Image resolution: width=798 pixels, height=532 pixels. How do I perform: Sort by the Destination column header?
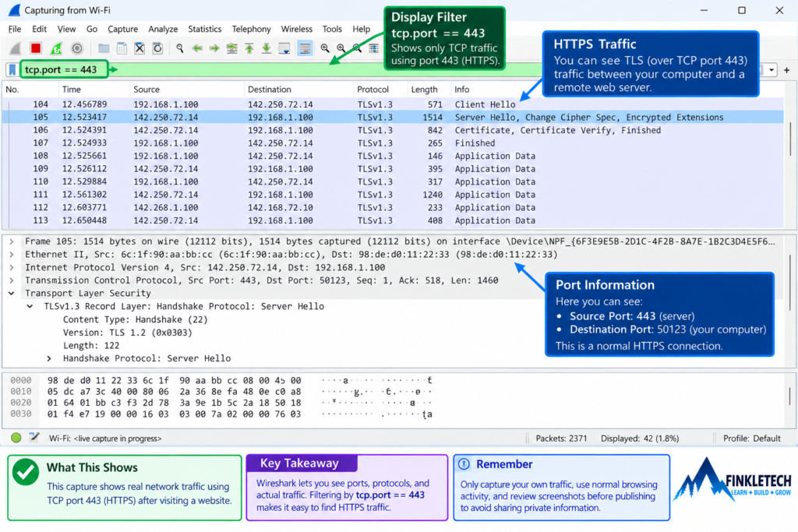(x=298, y=90)
